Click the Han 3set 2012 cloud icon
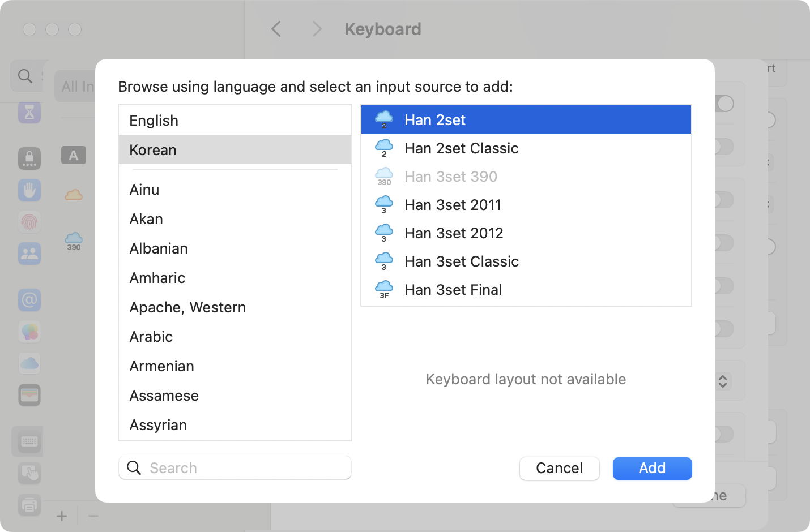 point(384,233)
